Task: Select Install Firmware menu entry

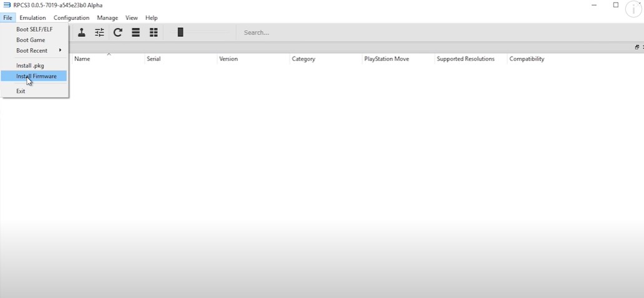Action: [34, 76]
